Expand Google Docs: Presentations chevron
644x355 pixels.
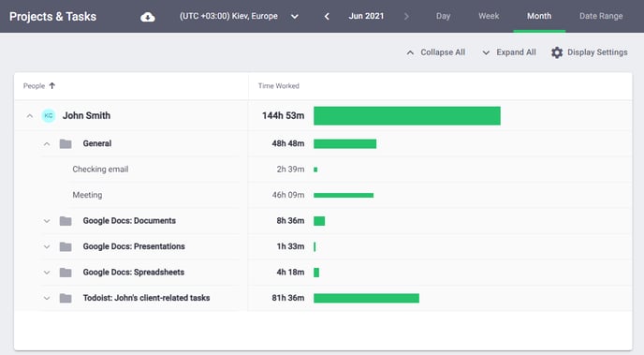pos(47,246)
